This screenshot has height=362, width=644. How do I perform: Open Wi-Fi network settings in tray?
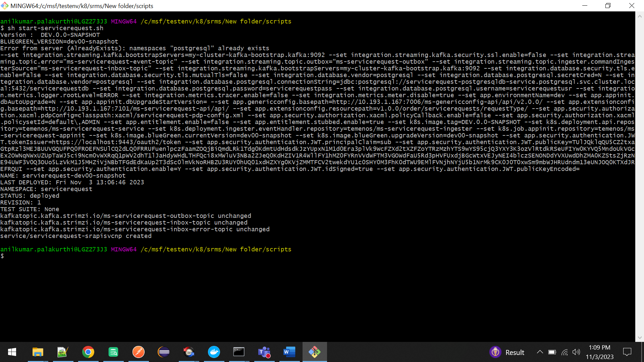point(565,352)
